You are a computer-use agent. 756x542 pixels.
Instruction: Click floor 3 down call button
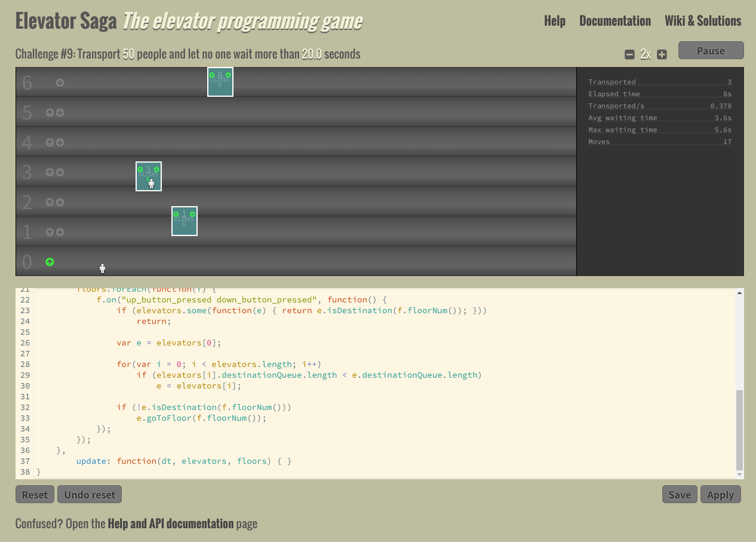tap(60, 172)
